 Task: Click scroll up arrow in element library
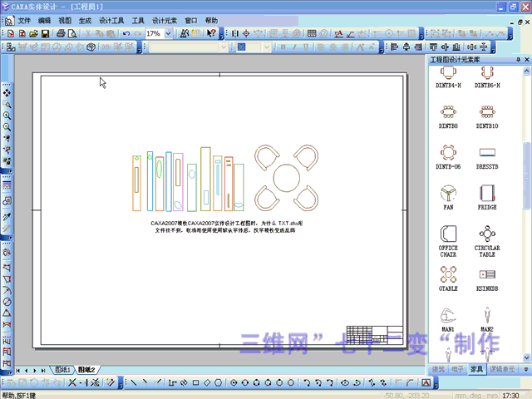point(526,71)
